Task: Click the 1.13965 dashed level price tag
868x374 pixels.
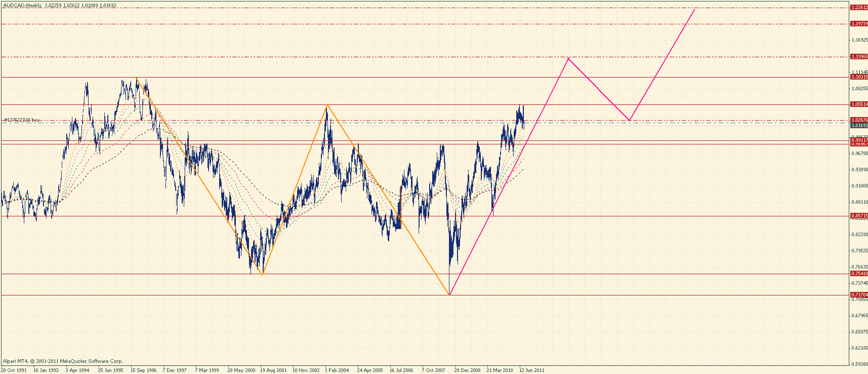Action: point(859,57)
